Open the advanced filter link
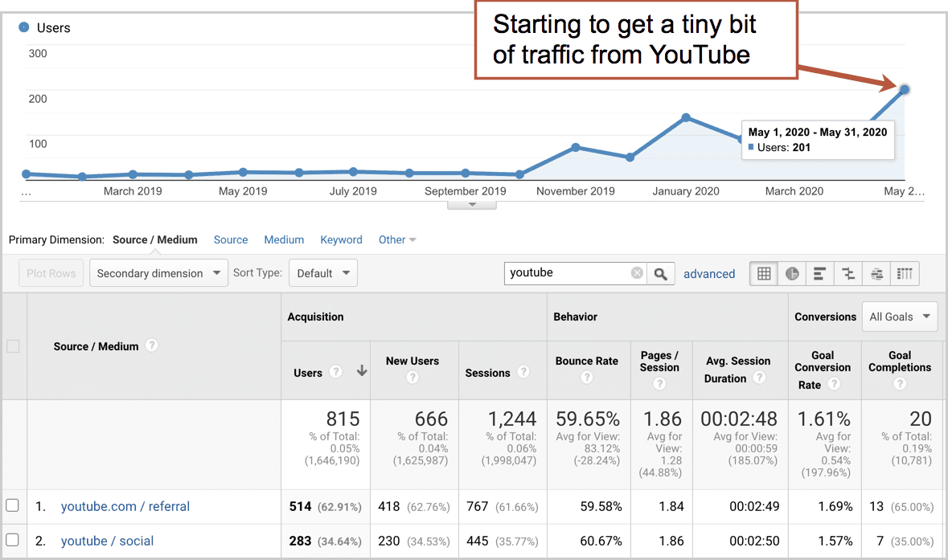This screenshot has width=948, height=560. [709, 274]
